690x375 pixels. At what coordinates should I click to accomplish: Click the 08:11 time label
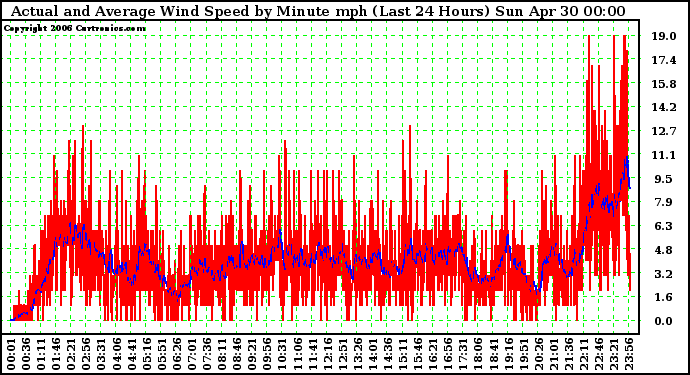222,354
